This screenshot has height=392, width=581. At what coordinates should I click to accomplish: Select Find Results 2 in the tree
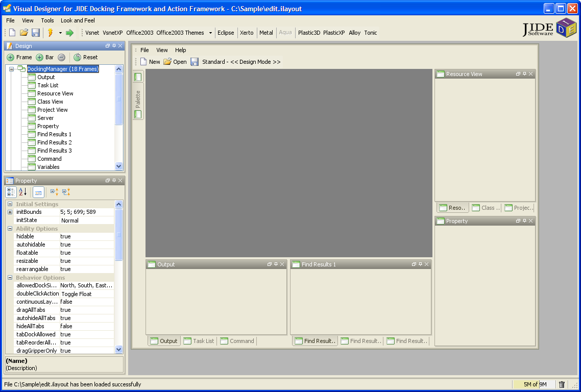tap(50, 142)
